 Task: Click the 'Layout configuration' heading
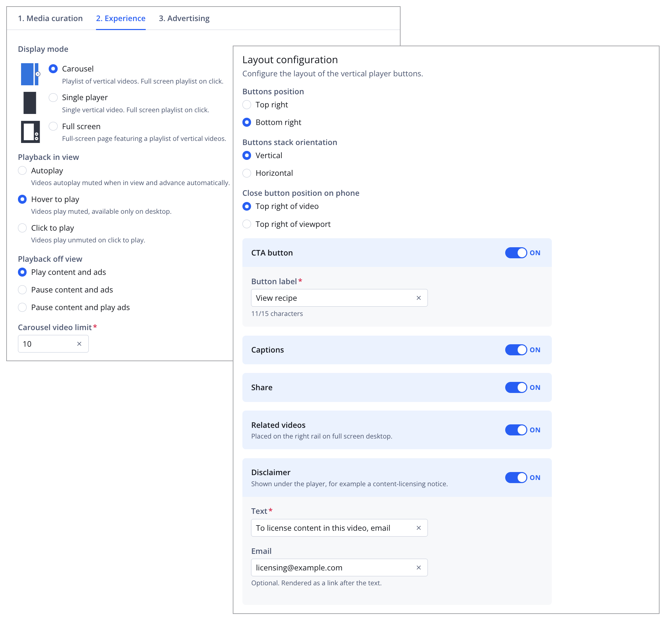pyautogui.click(x=290, y=60)
